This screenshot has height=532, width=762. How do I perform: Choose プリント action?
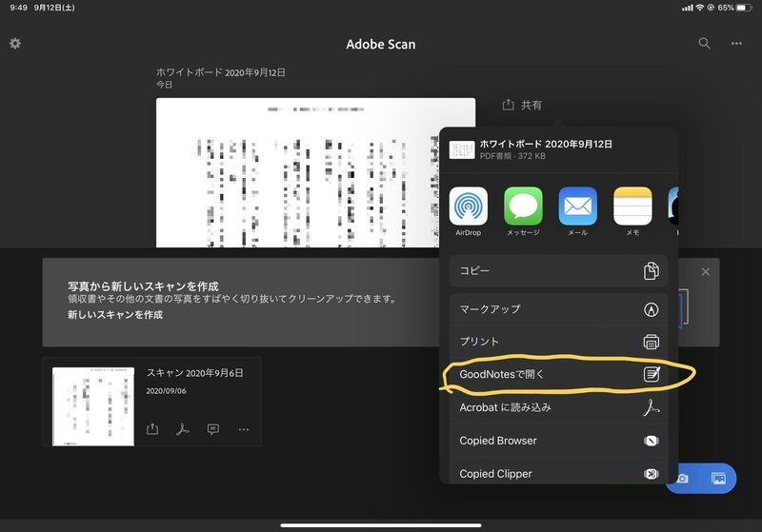(x=558, y=342)
